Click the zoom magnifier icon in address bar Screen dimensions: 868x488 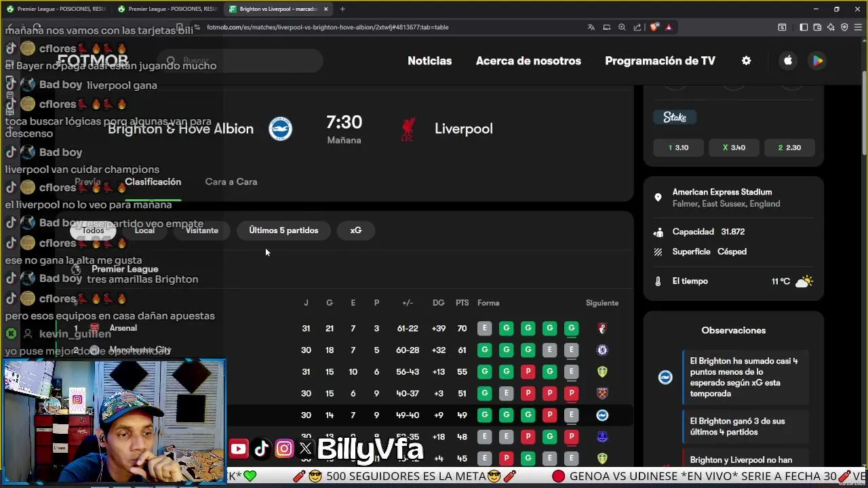622,27
